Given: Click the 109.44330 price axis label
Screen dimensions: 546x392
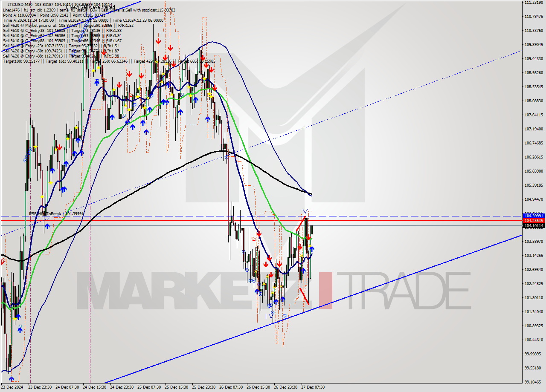Looking at the screenshot, I should [534, 59].
